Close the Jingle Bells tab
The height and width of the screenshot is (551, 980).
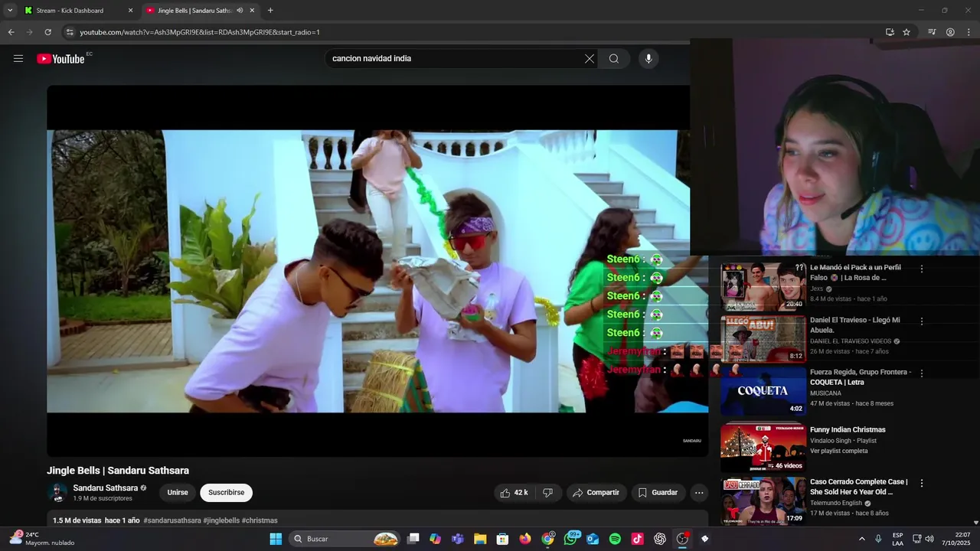(252, 11)
